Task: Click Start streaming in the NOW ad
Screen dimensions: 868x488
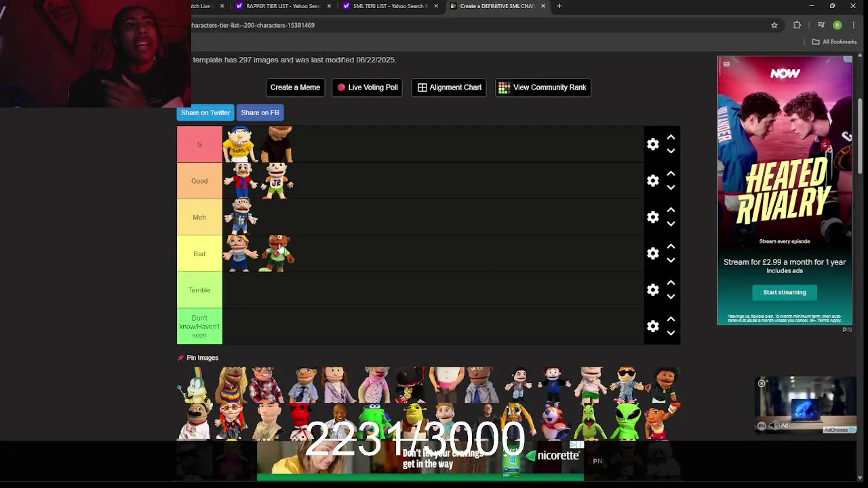Action: pyautogui.click(x=785, y=292)
